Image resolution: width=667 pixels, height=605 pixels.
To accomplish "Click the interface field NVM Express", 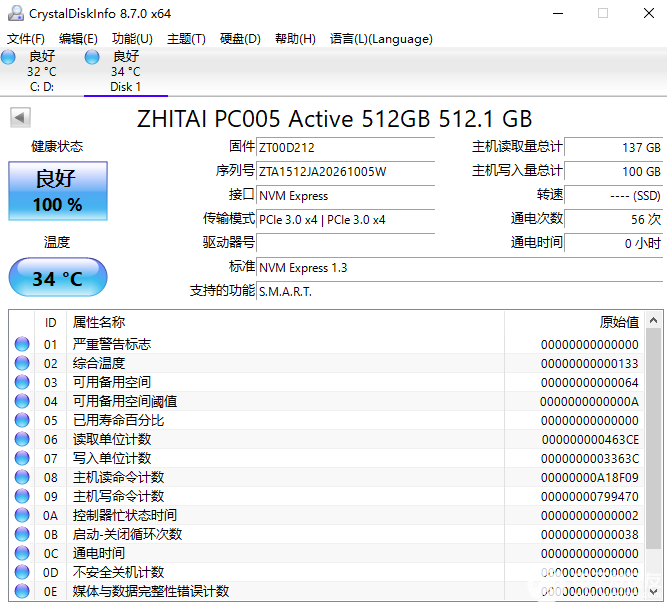I will coord(345,196).
